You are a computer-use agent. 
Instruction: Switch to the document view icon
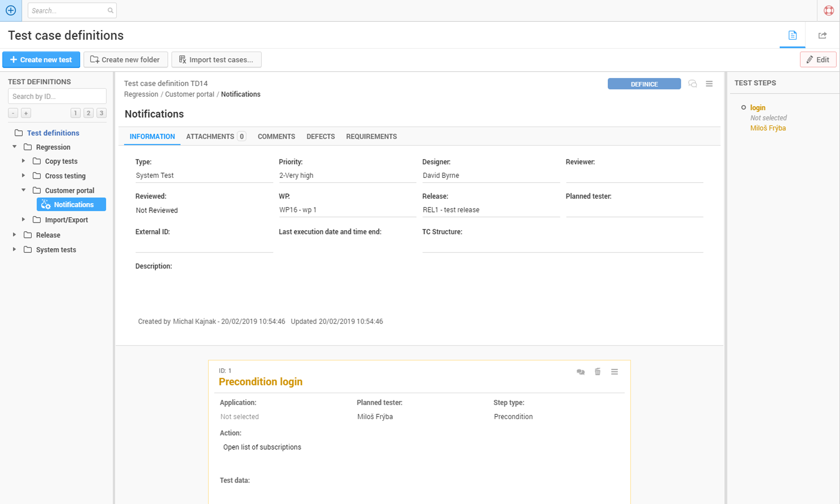792,35
